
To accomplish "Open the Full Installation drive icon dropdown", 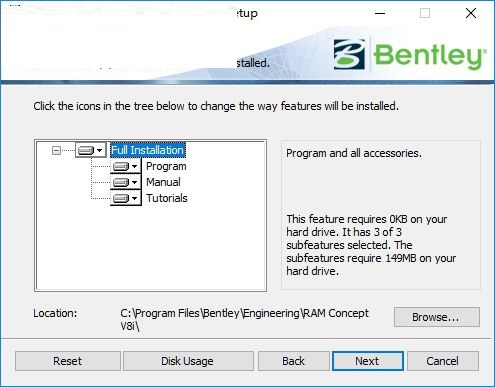I will tap(90, 150).
